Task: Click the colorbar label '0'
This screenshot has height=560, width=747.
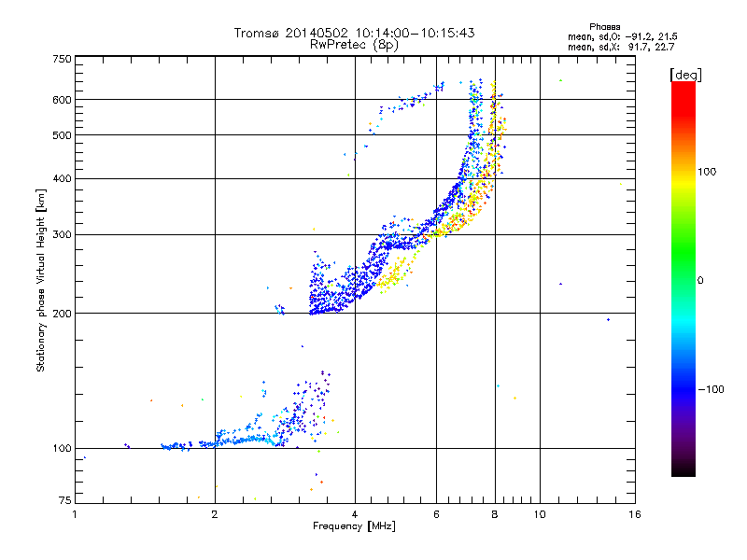Action: point(700,281)
